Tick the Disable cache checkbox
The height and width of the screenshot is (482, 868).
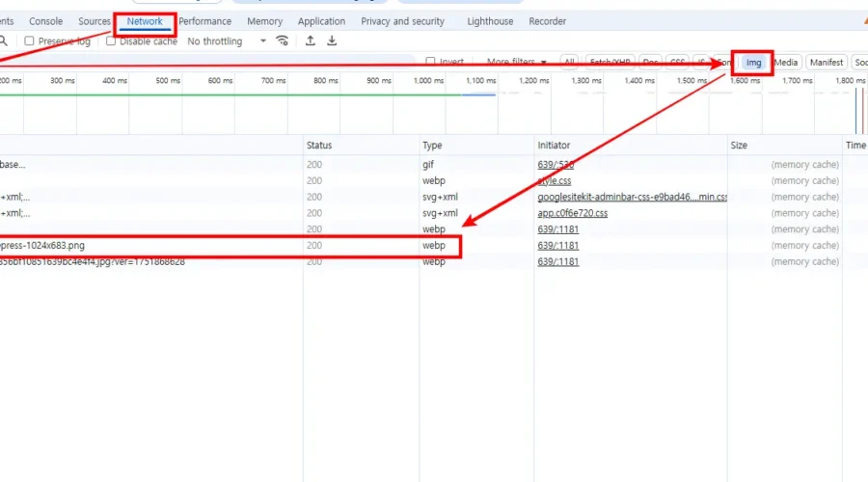111,40
